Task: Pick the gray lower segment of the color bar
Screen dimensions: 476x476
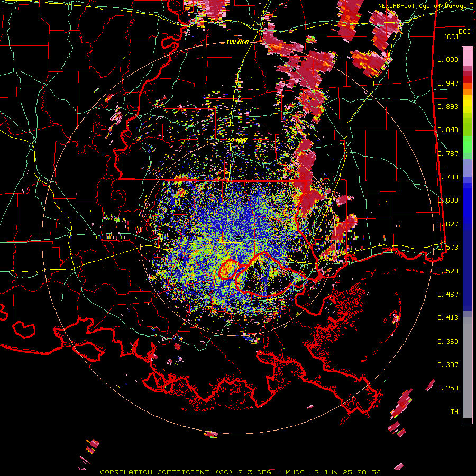Action: click(467, 368)
